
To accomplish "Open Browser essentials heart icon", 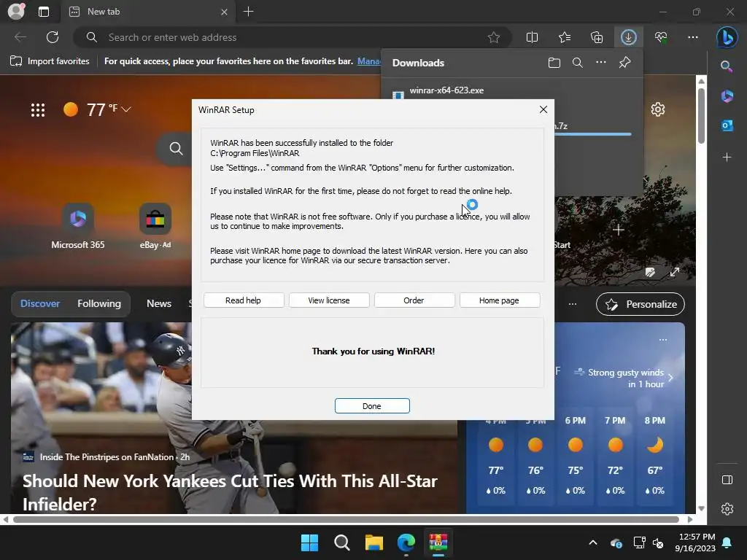I will pos(661,37).
